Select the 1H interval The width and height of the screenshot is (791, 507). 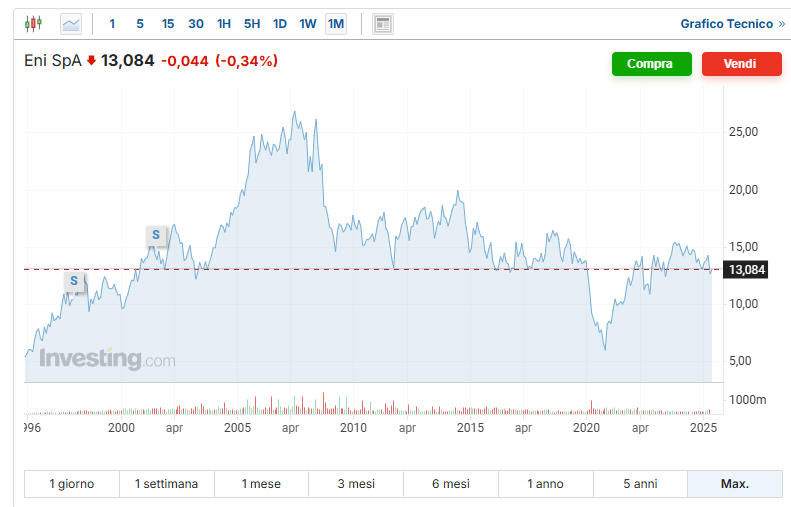(x=223, y=24)
